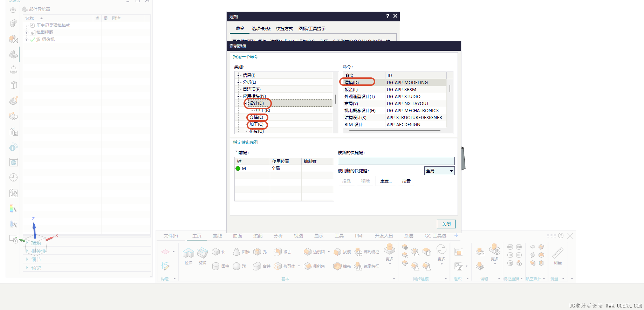Screen dimensions: 644x310
Task: Select 钣金(L) command row
Action: tap(395, 90)
